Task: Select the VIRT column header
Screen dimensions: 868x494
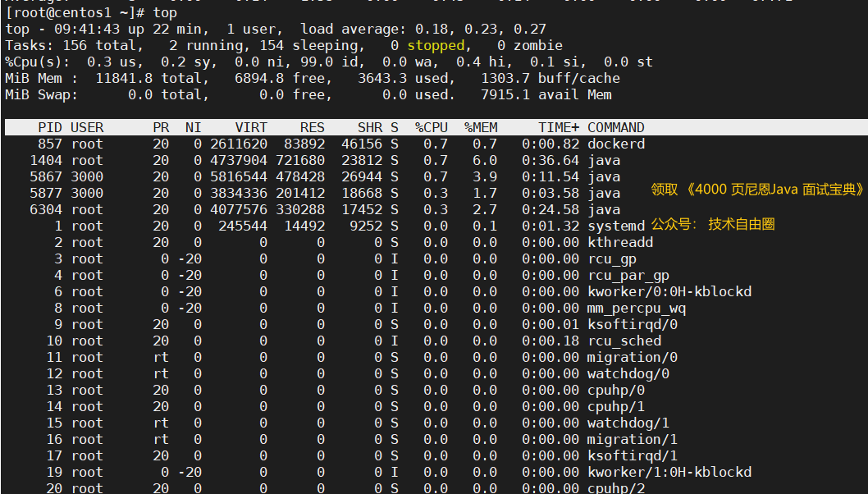Action: click(251, 127)
